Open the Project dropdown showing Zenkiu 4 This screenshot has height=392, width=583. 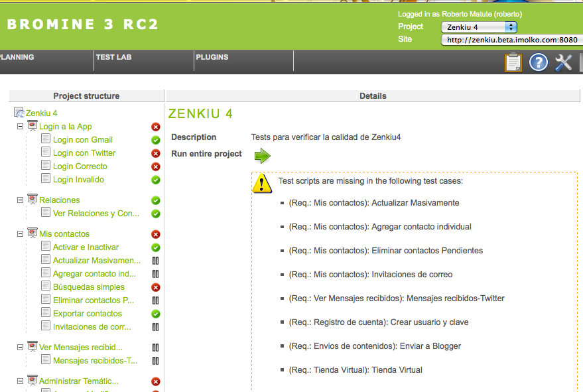pos(479,27)
